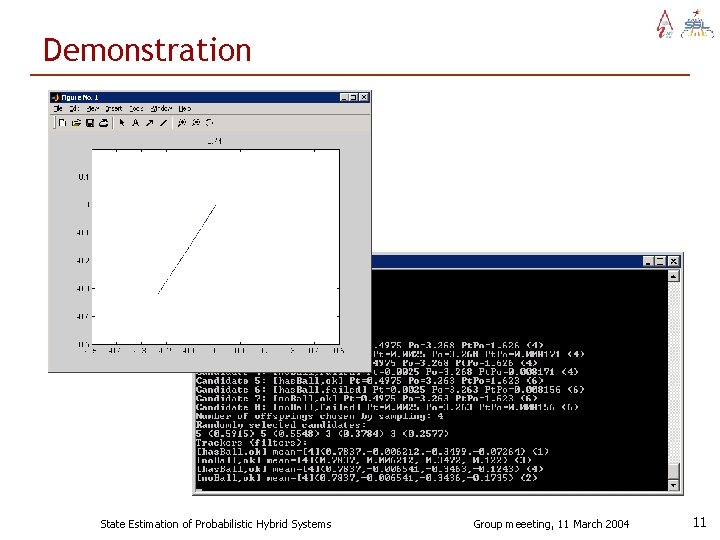This screenshot has width=720, height=540.
Task: Open the Insert menu in Figure window
Action: (x=113, y=108)
